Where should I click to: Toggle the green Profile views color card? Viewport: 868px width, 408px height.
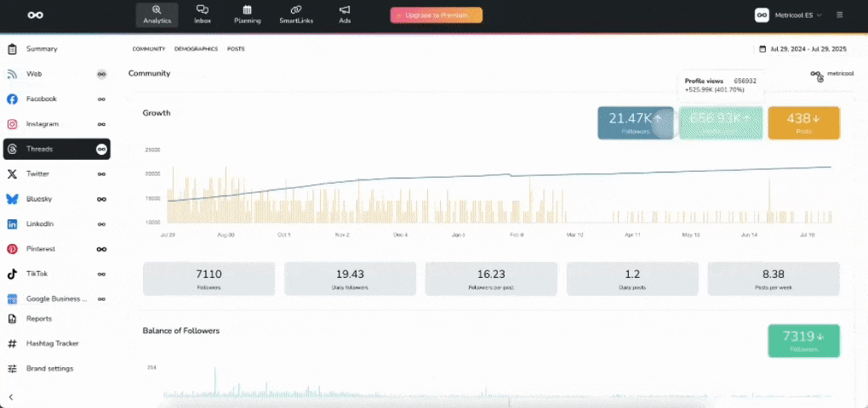[x=720, y=122]
